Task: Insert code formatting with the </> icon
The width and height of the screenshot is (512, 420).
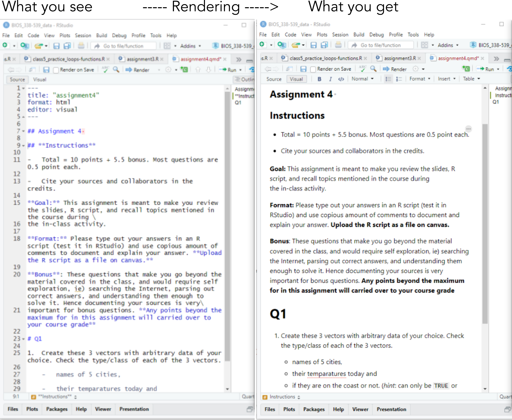Action: coord(341,79)
